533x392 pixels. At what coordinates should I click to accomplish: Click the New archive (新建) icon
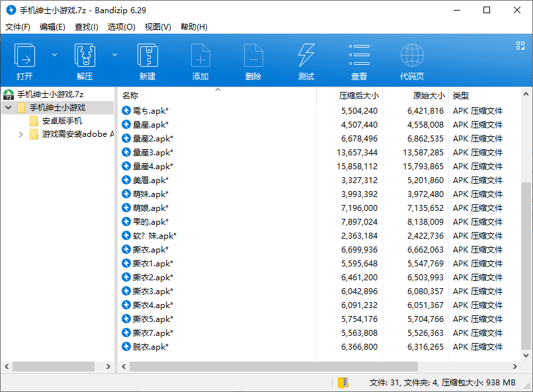tap(147, 55)
